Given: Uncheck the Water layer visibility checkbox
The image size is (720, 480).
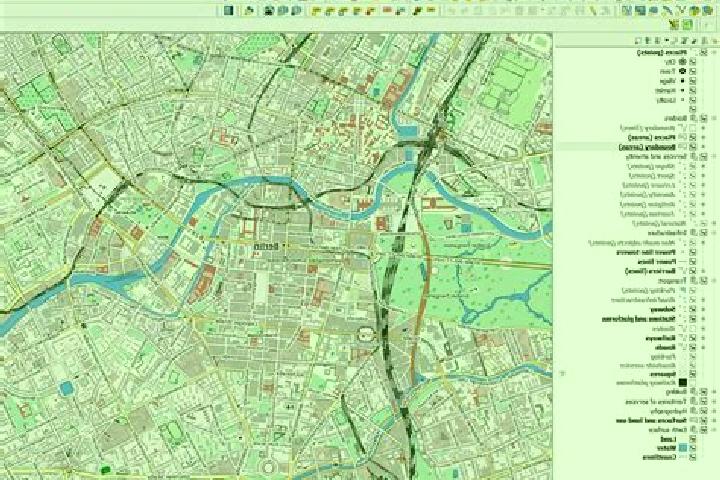Looking at the screenshot, I should 693,448.
